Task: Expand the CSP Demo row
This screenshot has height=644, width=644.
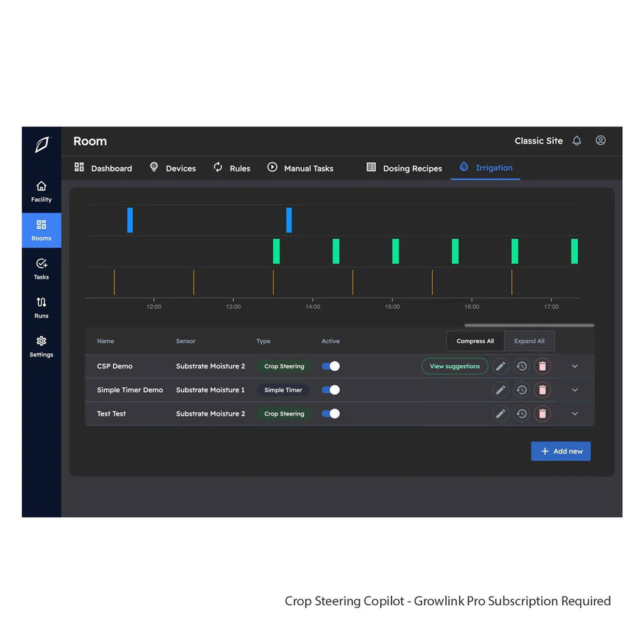Action: (574, 366)
